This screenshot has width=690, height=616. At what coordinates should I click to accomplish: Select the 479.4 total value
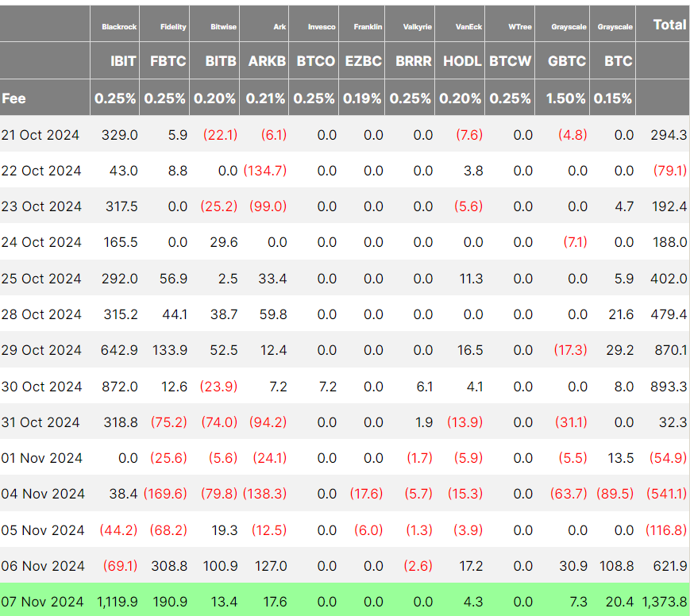(x=669, y=314)
